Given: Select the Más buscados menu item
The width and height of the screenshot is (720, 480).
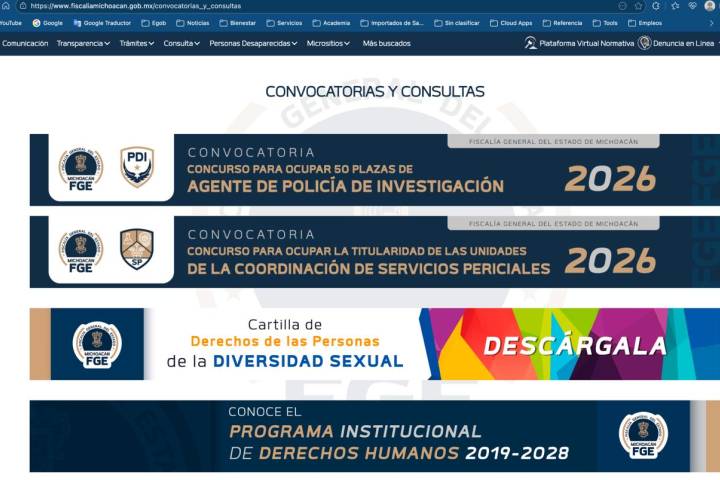Looking at the screenshot, I should tap(386, 44).
